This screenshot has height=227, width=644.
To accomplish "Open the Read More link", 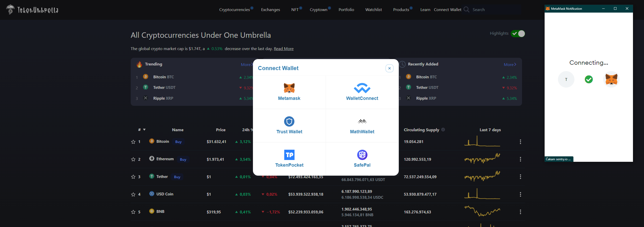I will click(283, 49).
